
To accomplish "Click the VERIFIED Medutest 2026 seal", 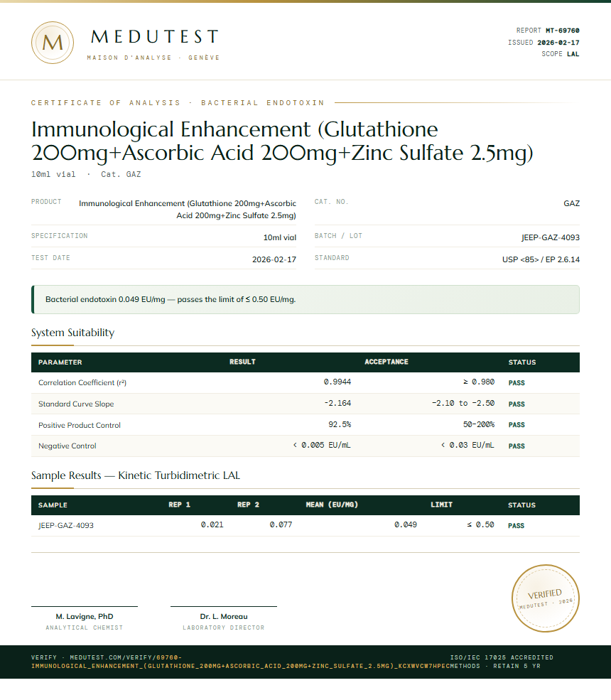I will coord(546,598).
